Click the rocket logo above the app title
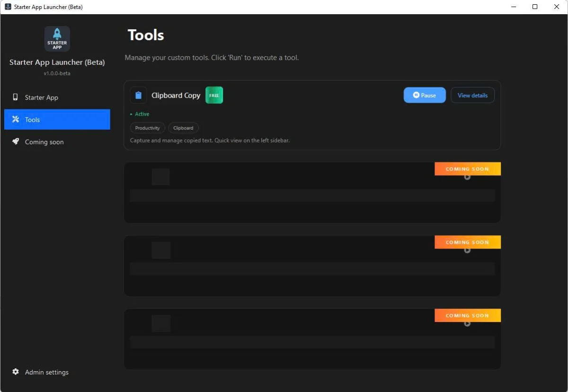Image resolution: width=568 pixels, height=392 pixels. [x=57, y=38]
